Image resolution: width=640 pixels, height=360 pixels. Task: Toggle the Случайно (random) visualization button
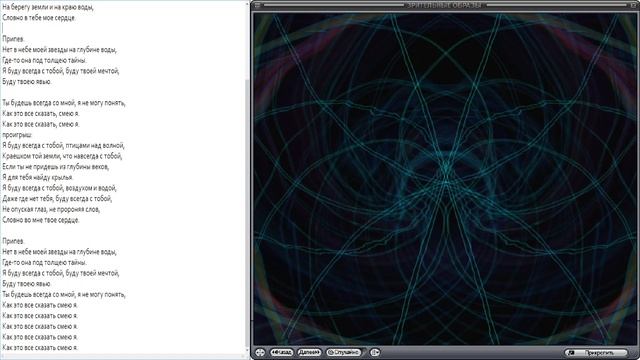(344, 352)
